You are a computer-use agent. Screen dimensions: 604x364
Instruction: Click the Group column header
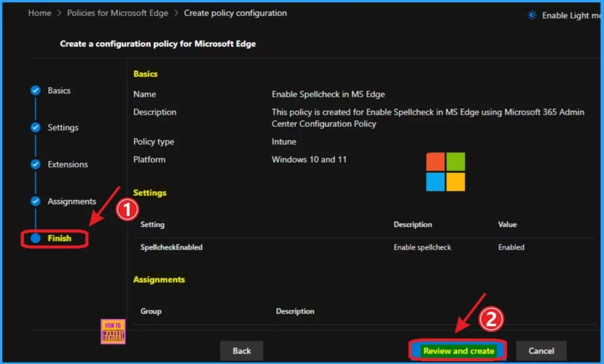(150, 311)
